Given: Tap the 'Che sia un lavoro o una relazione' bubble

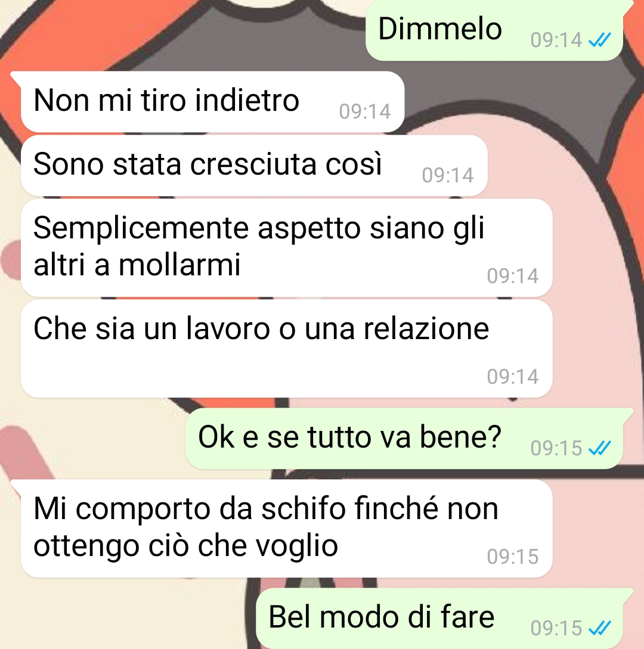Looking at the screenshot, I should [287, 349].
